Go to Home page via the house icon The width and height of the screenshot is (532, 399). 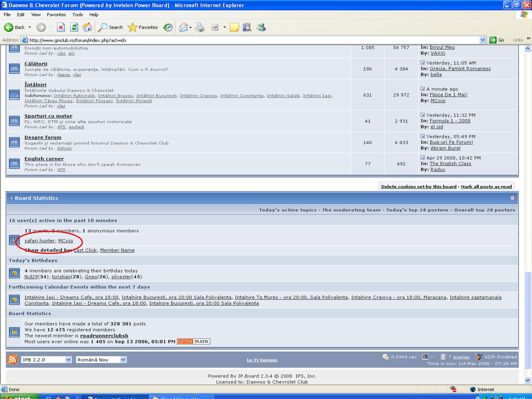87,27
